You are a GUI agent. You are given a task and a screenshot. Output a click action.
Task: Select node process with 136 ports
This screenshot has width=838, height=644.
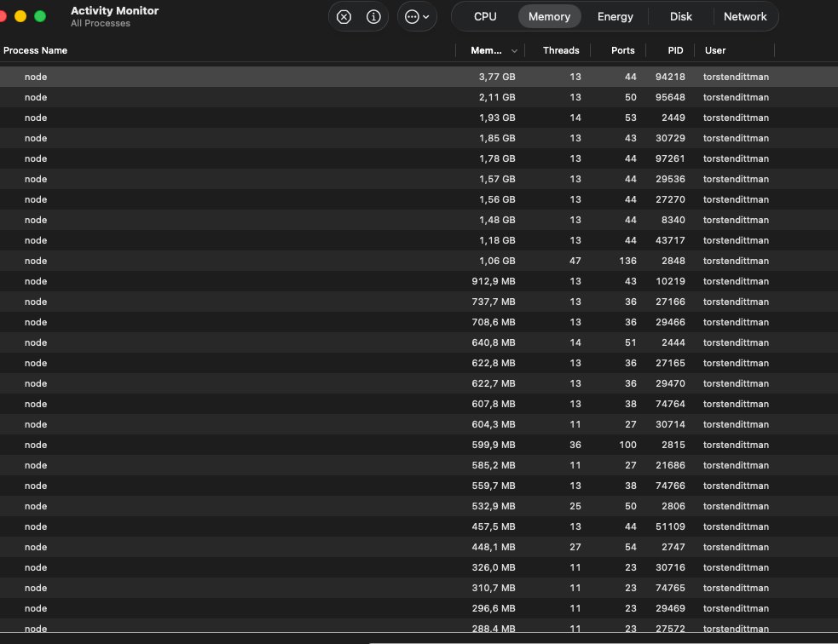pyautogui.click(x=419, y=261)
